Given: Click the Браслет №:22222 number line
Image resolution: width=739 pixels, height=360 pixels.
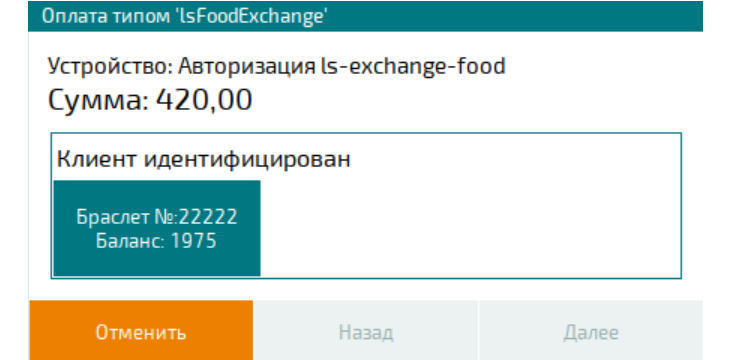Looking at the screenshot, I should (x=157, y=217).
